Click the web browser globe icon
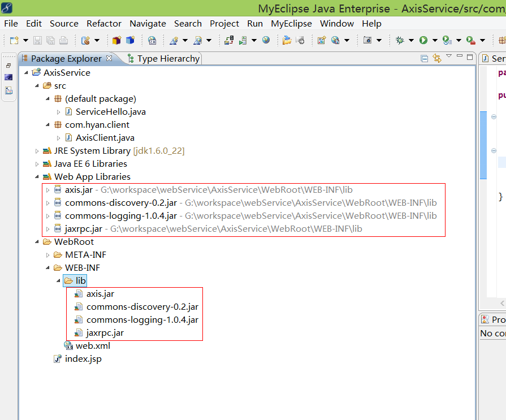Screen dimensions: 506x420 point(266,40)
